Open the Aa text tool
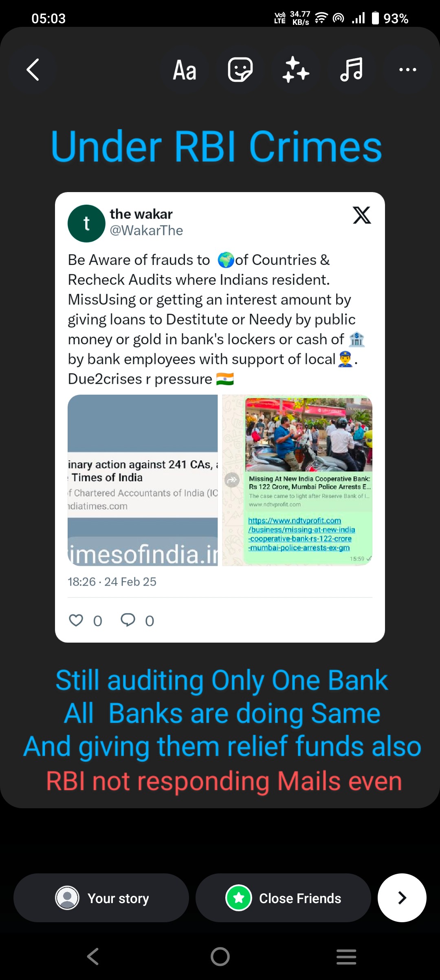 click(x=185, y=70)
